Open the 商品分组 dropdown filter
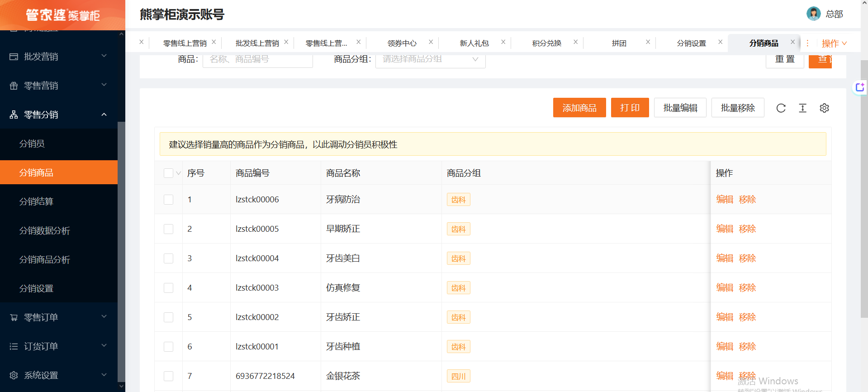Image resolution: width=868 pixels, height=392 pixels. [430, 59]
